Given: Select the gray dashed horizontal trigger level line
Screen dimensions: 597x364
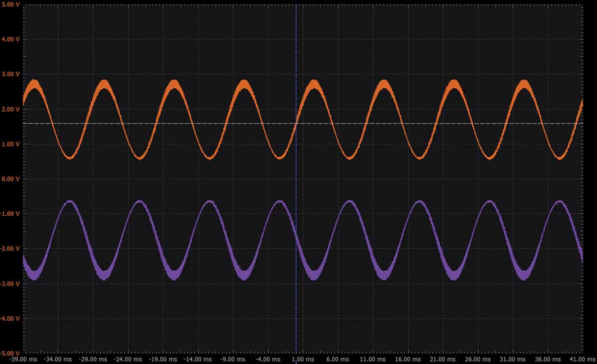Looking at the screenshot, I should (302, 124).
